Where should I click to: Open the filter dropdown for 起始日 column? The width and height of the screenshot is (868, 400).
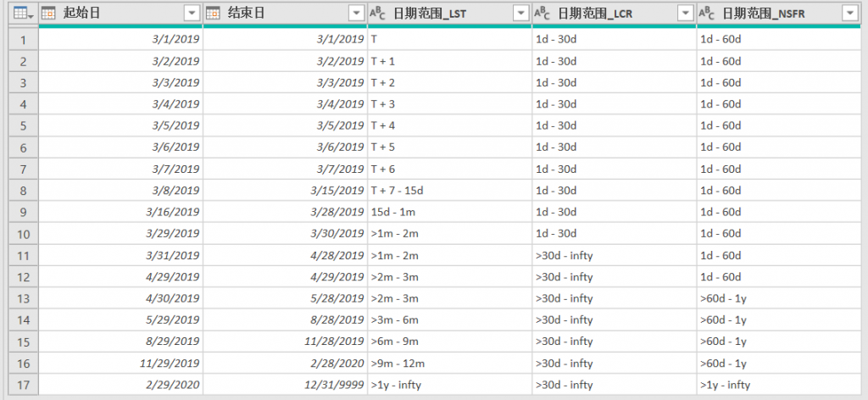click(192, 14)
